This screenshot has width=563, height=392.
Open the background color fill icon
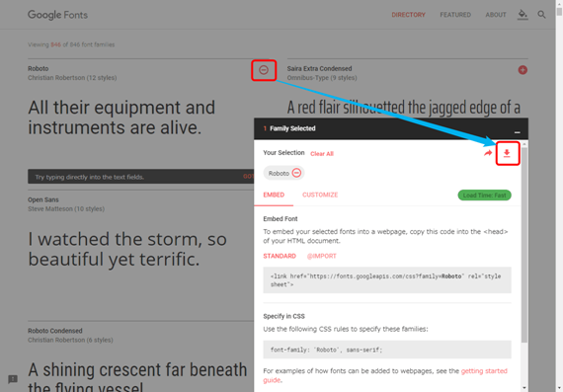[x=523, y=15]
